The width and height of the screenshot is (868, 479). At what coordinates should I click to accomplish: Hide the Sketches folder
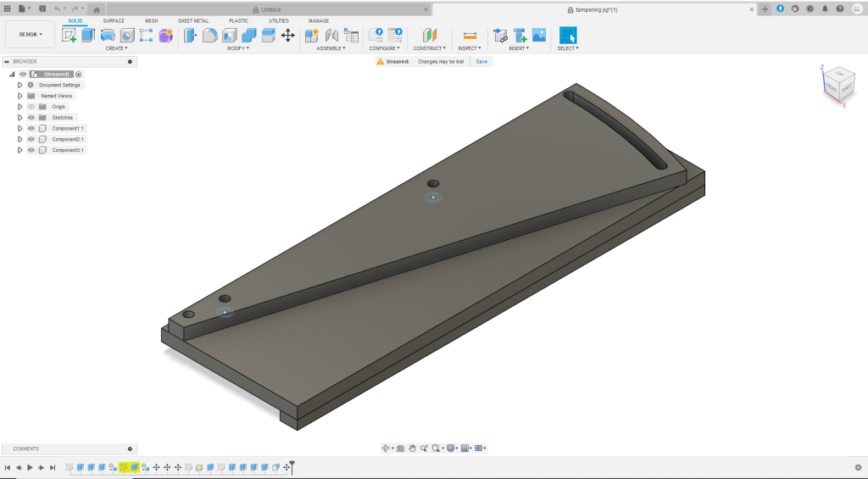[31, 117]
